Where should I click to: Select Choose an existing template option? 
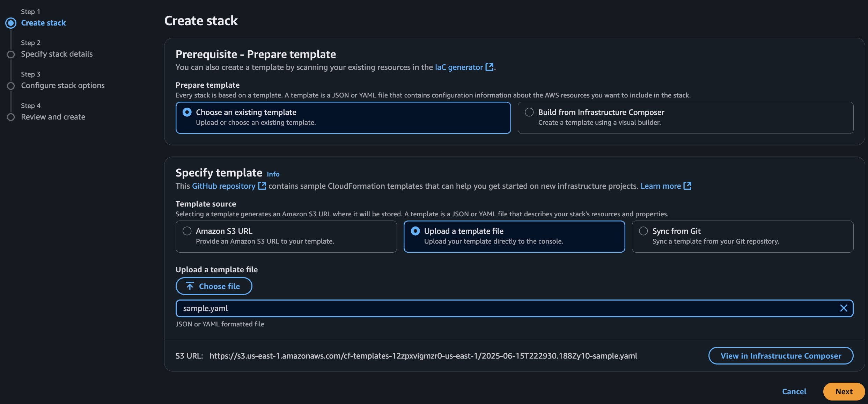[x=187, y=112]
